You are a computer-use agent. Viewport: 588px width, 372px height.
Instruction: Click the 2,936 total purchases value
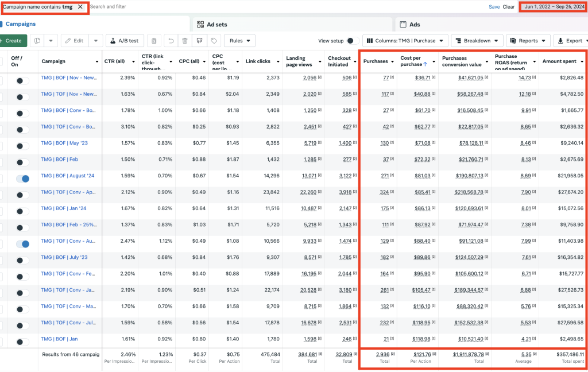click(x=383, y=354)
